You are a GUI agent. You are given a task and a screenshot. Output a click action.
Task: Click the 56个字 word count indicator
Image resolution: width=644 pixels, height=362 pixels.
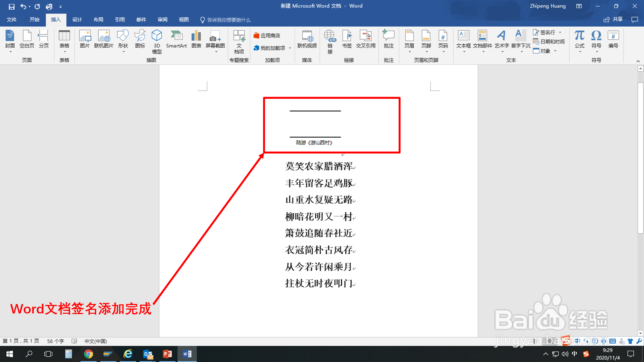[x=55, y=341]
